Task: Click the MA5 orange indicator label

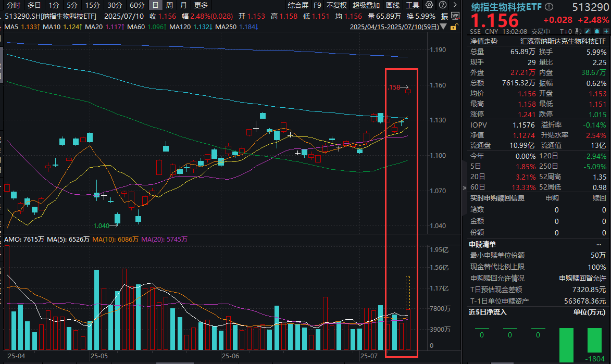Action: click(x=21, y=27)
